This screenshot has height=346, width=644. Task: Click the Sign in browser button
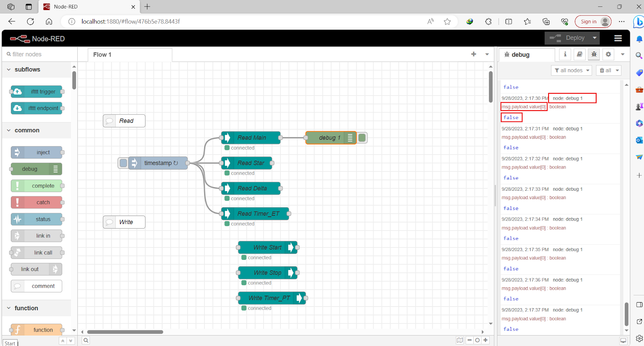pyautogui.click(x=593, y=22)
